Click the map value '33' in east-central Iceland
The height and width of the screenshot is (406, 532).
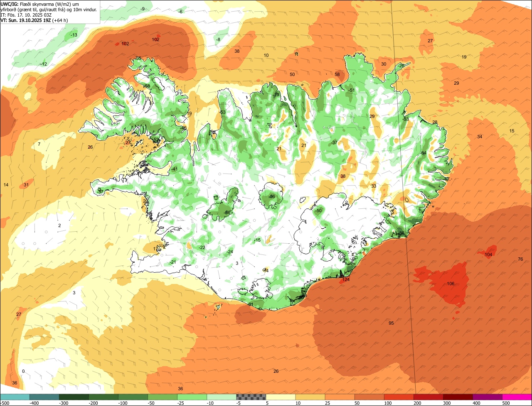(x=374, y=186)
